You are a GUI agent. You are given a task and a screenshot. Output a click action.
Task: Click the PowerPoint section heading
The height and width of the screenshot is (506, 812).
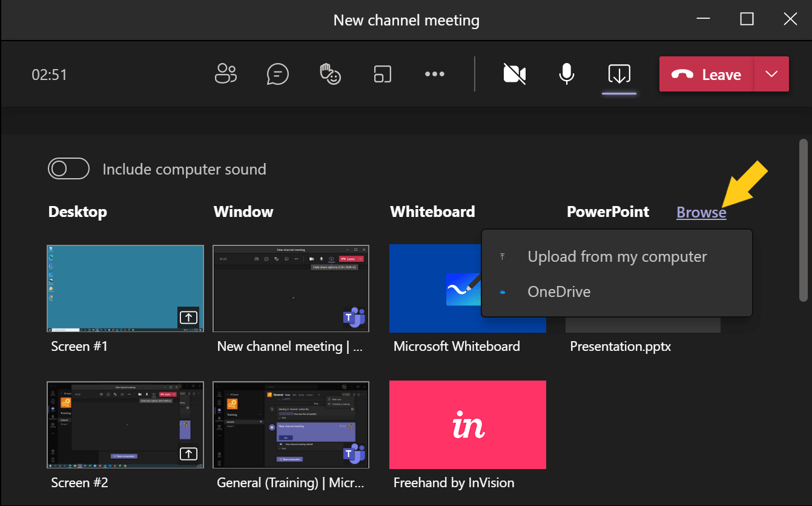(608, 211)
